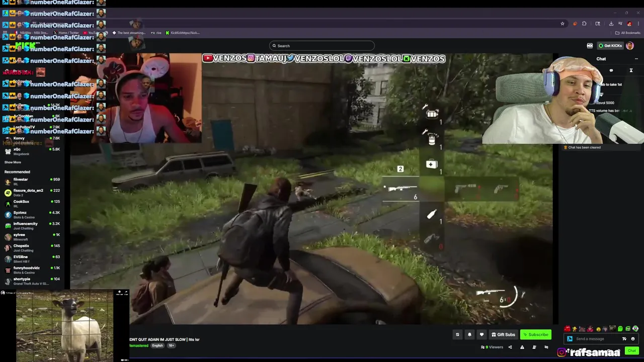The height and width of the screenshot is (362, 644).
Task: Click the red monster emote above message box
Action: point(567,329)
